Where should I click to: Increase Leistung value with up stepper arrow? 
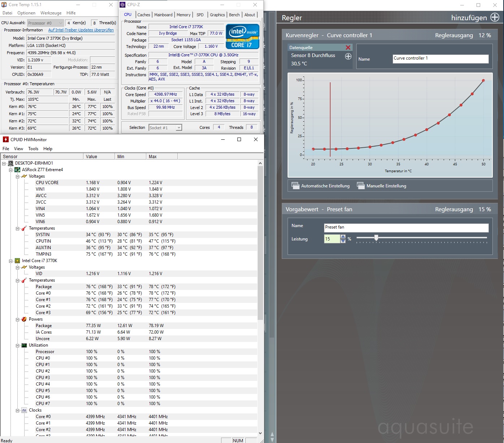pos(343,236)
